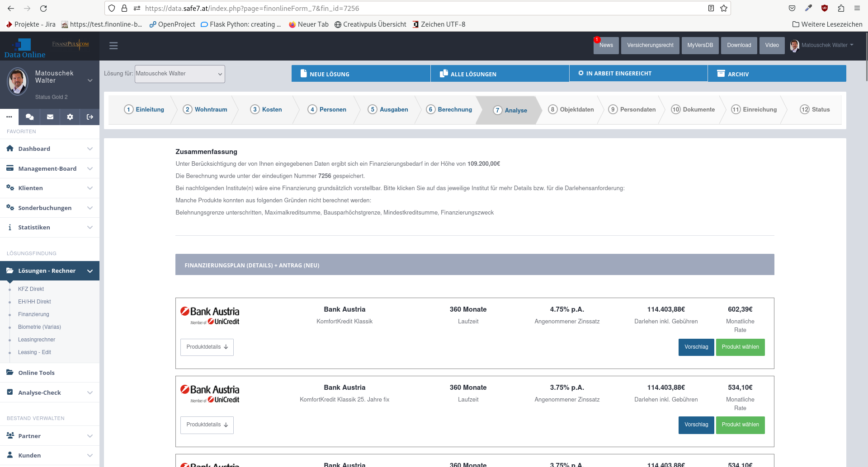The height and width of the screenshot is (467, 868).
Task: Go to step 3 Kosten
Action: pyautogui.click(x=266, y=109)
